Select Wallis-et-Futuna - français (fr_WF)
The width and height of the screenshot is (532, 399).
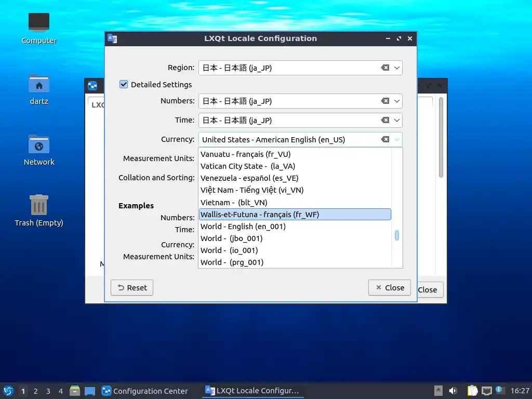[295, 214]
